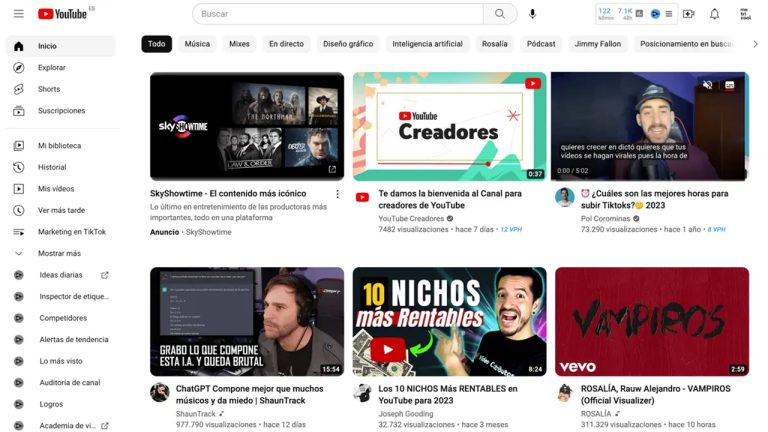Open ROSALÍA VAMPIROS Official Visualizer title
This screenshot has width=768, height=432.
[655, 394]
